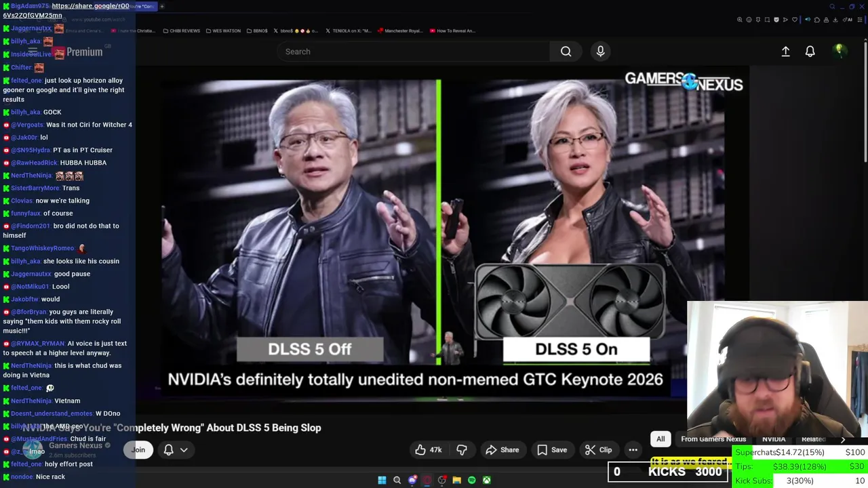
Task: Start voice search with the microphone icon
Action: pyautogui.click(x=600, y=52)
